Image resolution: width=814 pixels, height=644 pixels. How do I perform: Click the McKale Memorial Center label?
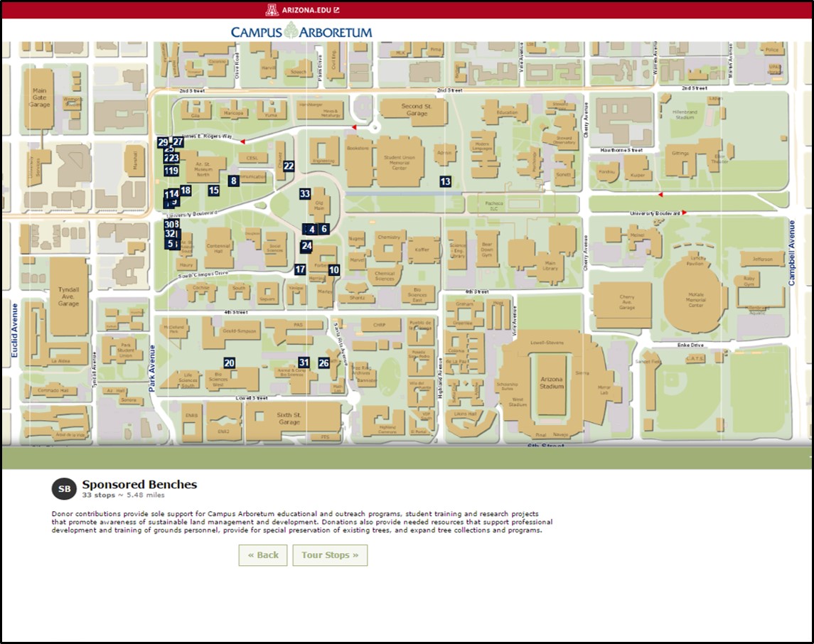pos(696,299)
